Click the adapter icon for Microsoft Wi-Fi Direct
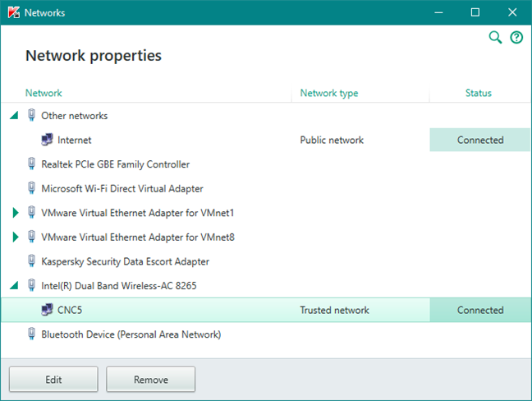 click(x=31, y=188)
